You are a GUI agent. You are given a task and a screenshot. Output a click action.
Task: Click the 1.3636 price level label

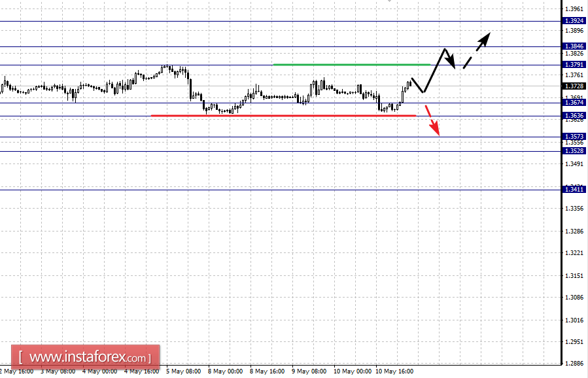[574, 116]
